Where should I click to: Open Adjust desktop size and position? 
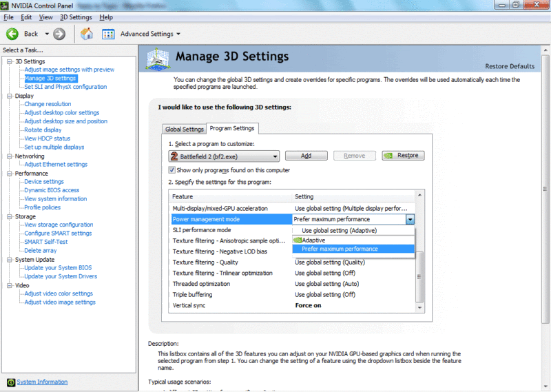[x=65, y=121]
